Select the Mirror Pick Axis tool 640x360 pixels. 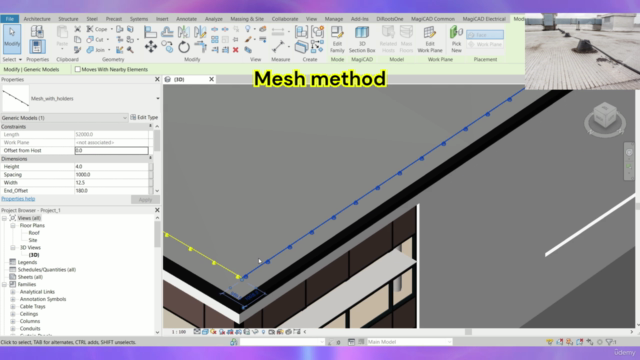click(x=184, y=32)
